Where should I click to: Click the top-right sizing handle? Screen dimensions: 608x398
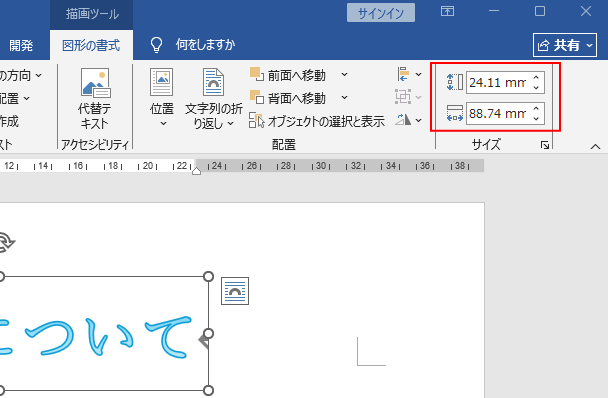click(209, 276)
